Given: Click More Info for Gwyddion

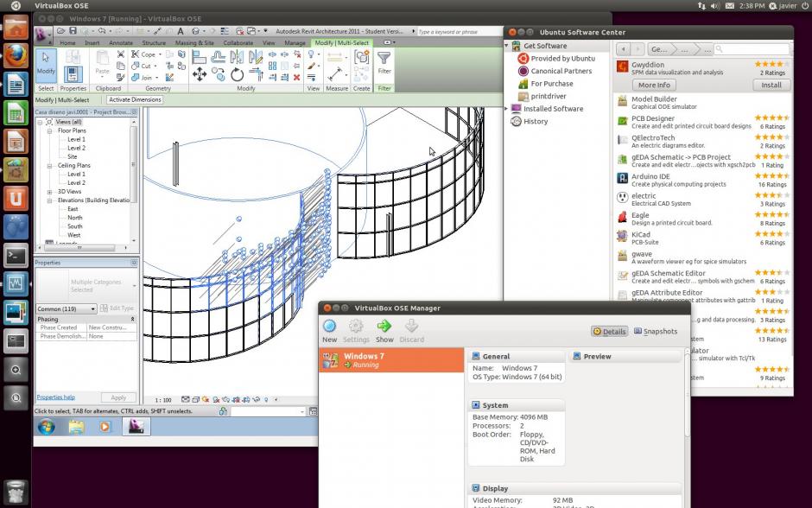Looking at the screenshot, I should coord(654,85).
